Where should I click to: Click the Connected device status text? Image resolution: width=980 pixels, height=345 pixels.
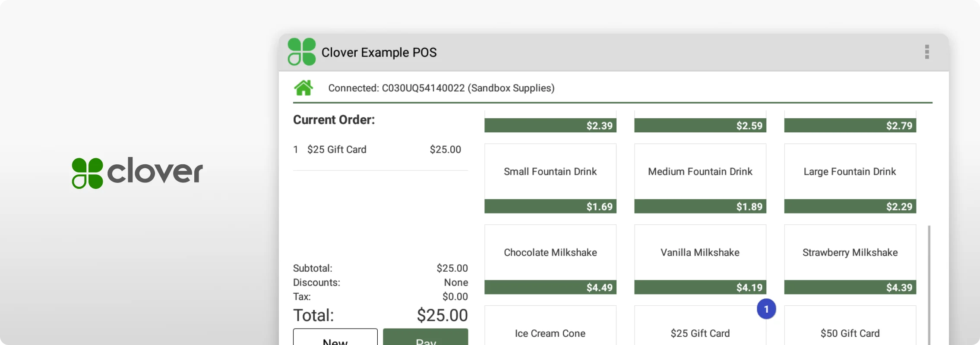pyautogui.click(x=441, y=88)
